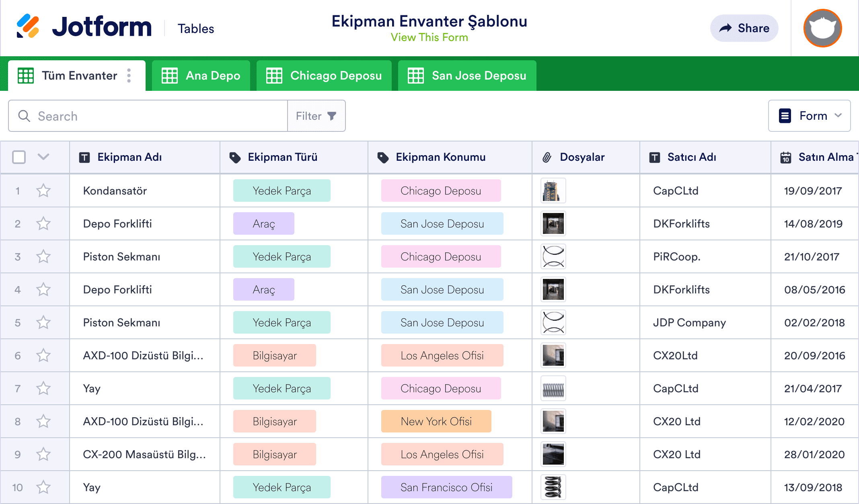Open the View This Form link
The height and width of the screenshot is (504, 859).
tap(429, 37)
